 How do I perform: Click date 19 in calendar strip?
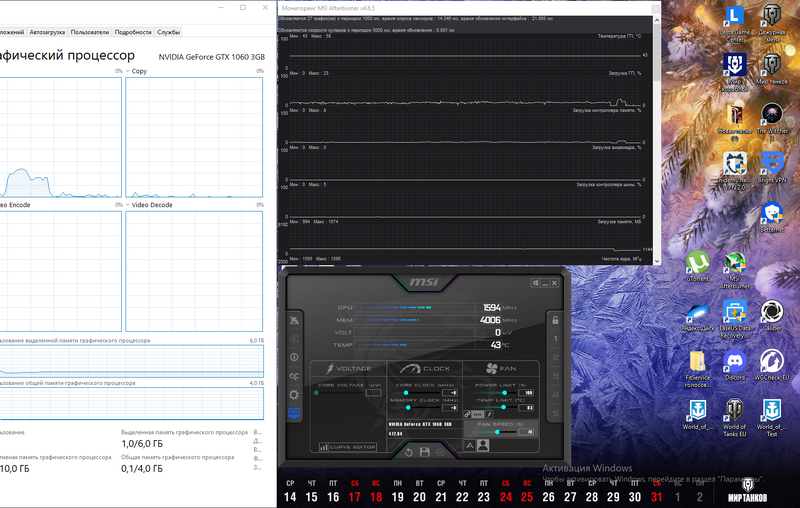pyautogui.click(x=397, y=496)
